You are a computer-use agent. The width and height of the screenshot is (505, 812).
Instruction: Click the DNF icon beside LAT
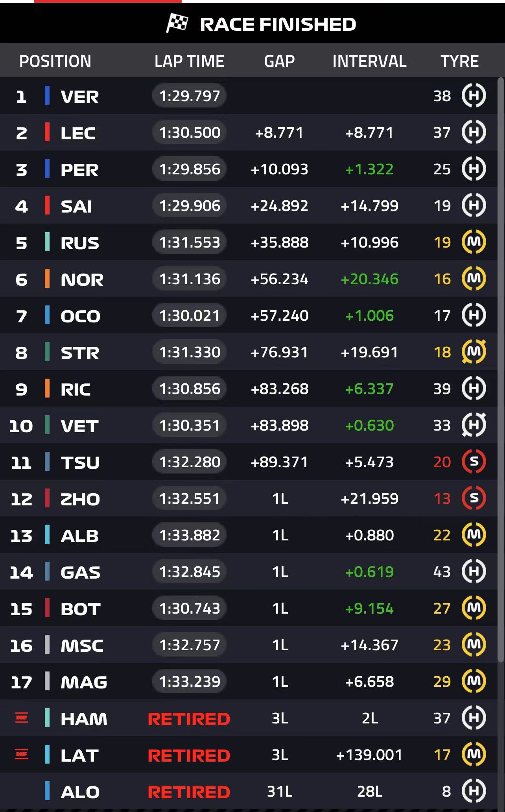coord(22,755)
